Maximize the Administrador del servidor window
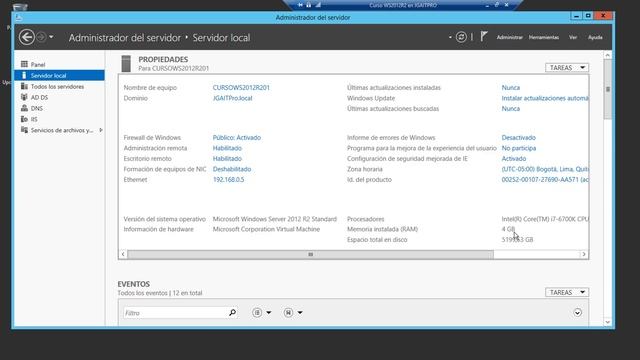Viewport: 640px width, 360px height. pos(588,16)
